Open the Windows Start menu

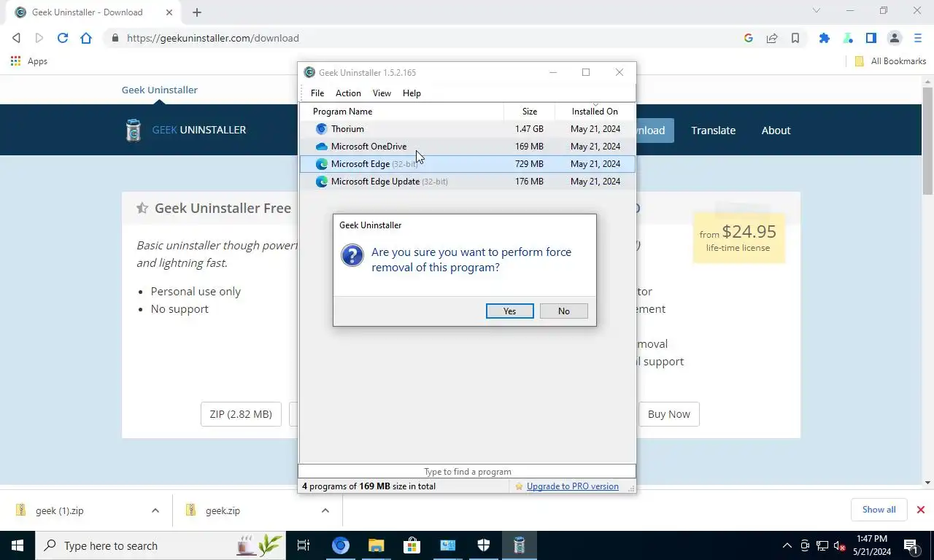[x=18, y=545]
